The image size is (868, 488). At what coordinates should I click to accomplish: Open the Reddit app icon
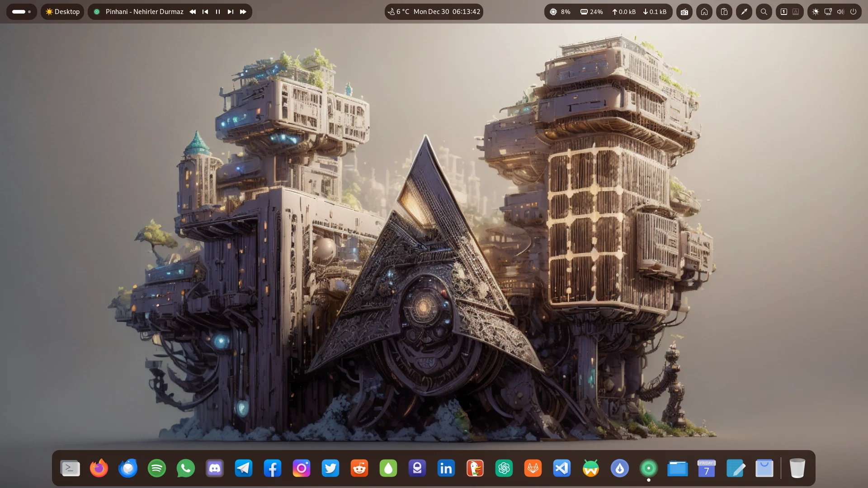pyautogui.click(x=359, y=468)
